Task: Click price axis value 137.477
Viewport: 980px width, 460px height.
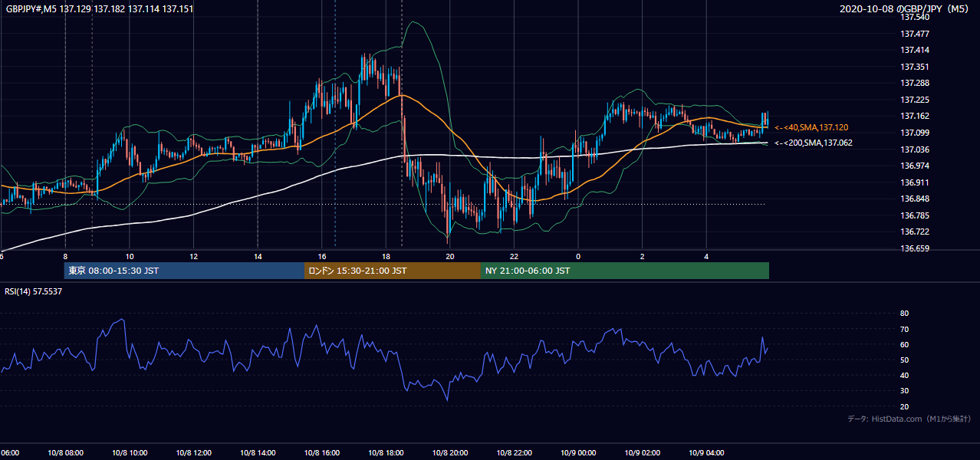Action: [x=915, y=34]
